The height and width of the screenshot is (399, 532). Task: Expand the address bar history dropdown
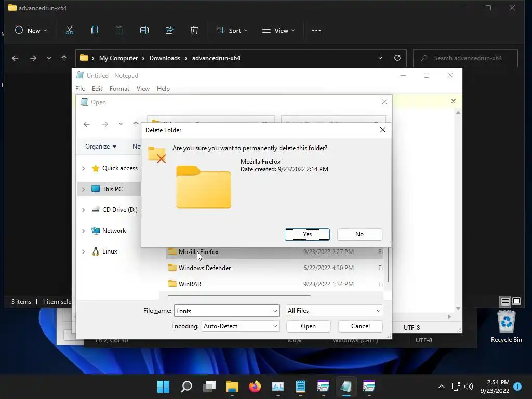[380, 58]
